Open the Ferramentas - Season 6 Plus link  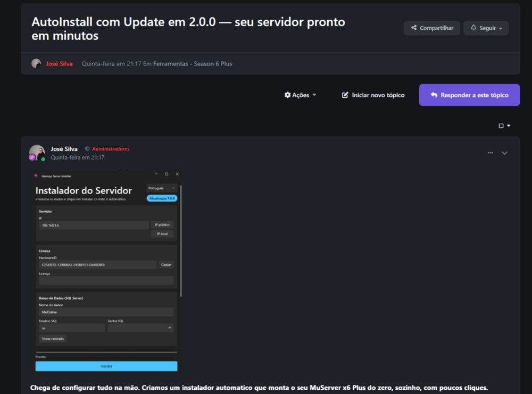coord(193,64)
